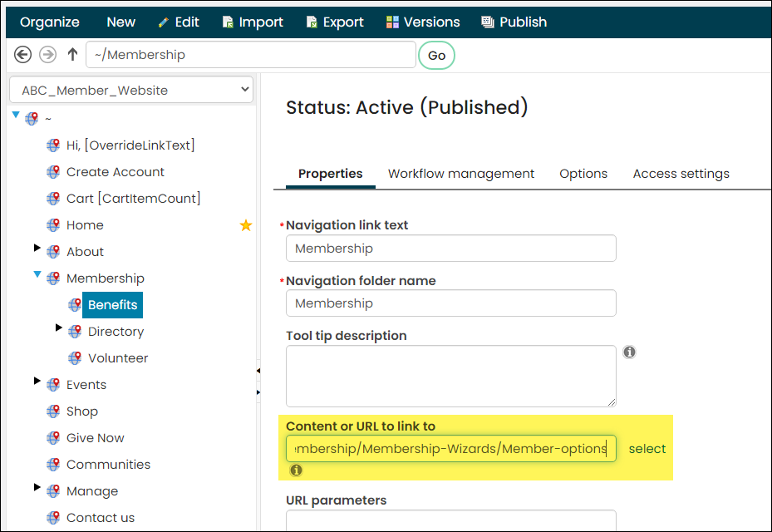The width and height of the screenshot is (772, 532).
Task: Click Publish in the toolbar
Action: coord(514,22)
